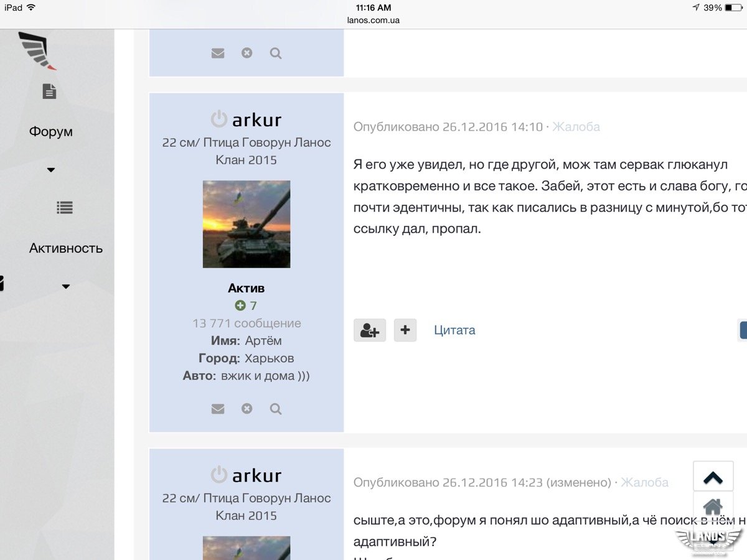Click the post line starting 'сыште,а это,форум'

coord(550,520)
